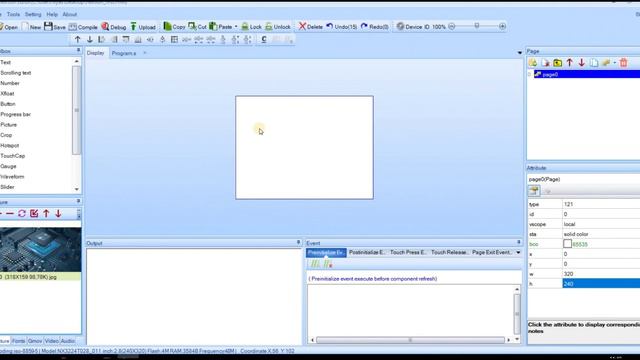Delete the selected component
The height and width of the screenshot is (360, 640).
[311, 27]
